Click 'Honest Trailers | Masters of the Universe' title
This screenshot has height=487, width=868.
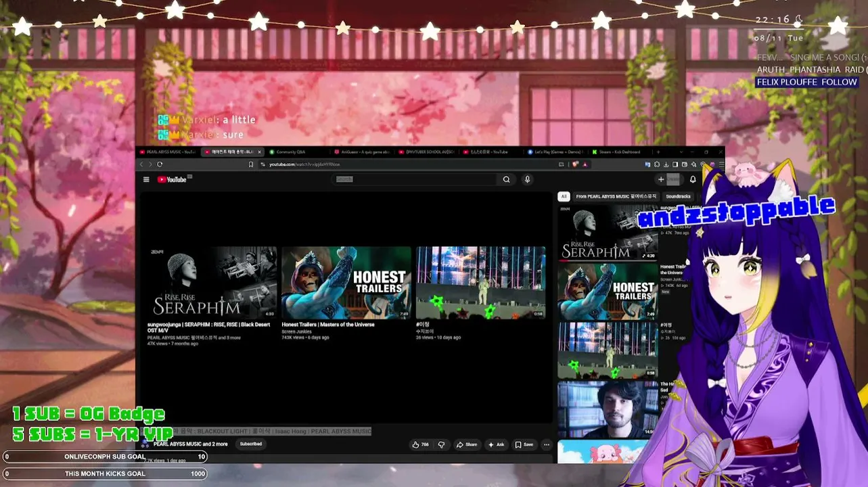[328, 325]
